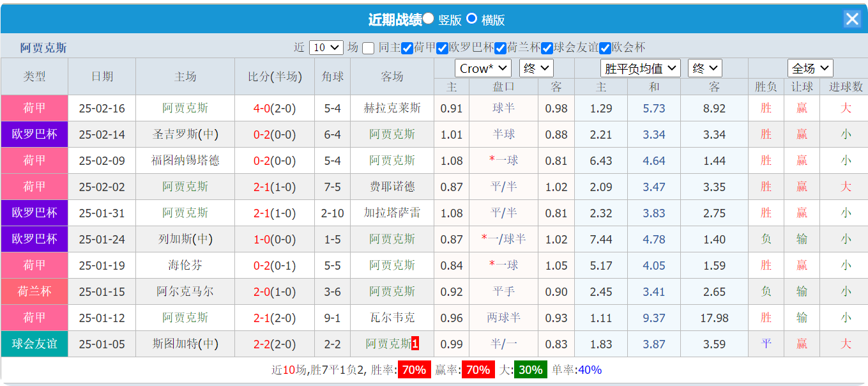Enable the 同主 same-home filter checkbox

coord(367,47)
